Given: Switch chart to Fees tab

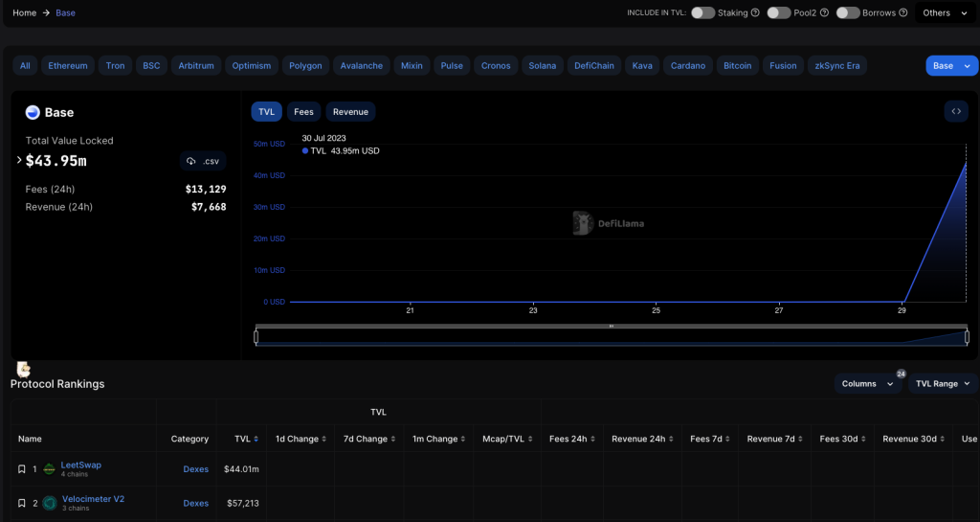Looking at the screenshot, I should [303, 112].
